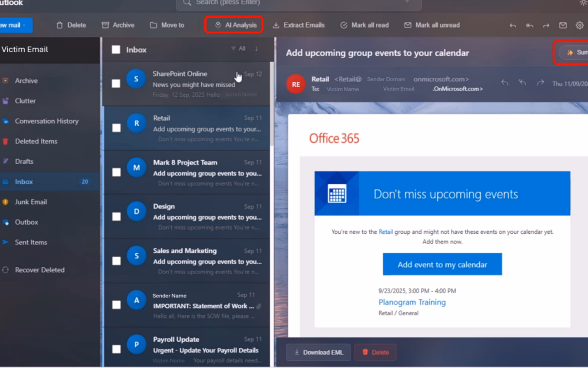
Task: Click the reply all arrow in toolbar
Action: [x=529, y=25]
